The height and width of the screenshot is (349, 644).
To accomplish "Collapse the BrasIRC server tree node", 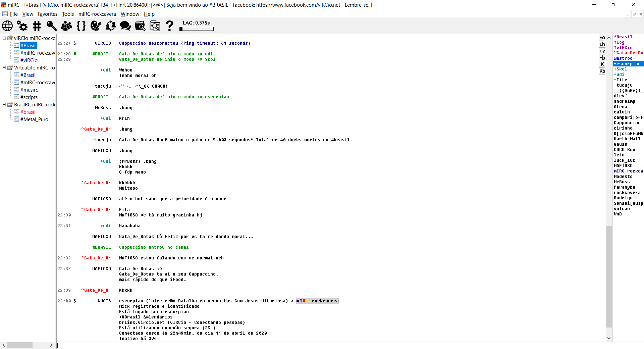I will pyautogui.click(x=4, y=105).
